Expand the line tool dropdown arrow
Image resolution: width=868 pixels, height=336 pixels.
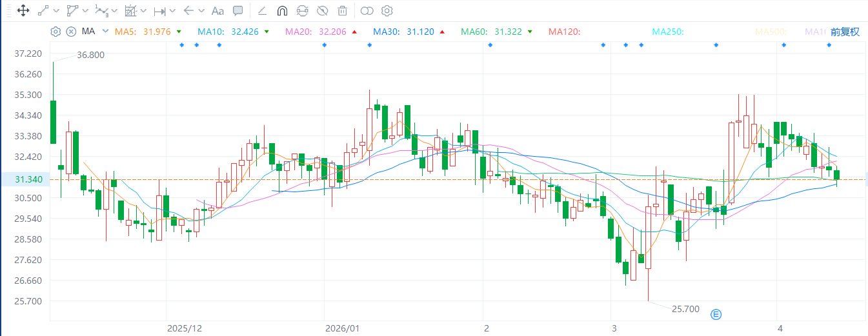pyautogui.click(x=56, y=11)
